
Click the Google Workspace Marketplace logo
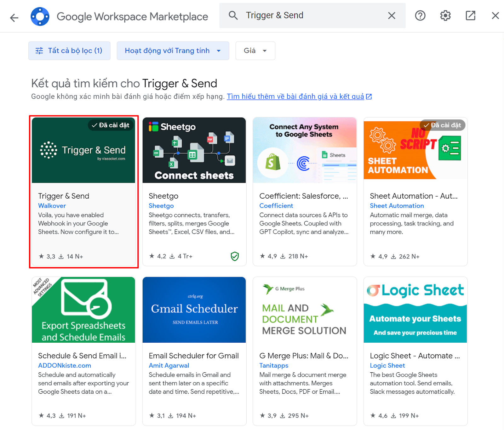pos(40,16)
